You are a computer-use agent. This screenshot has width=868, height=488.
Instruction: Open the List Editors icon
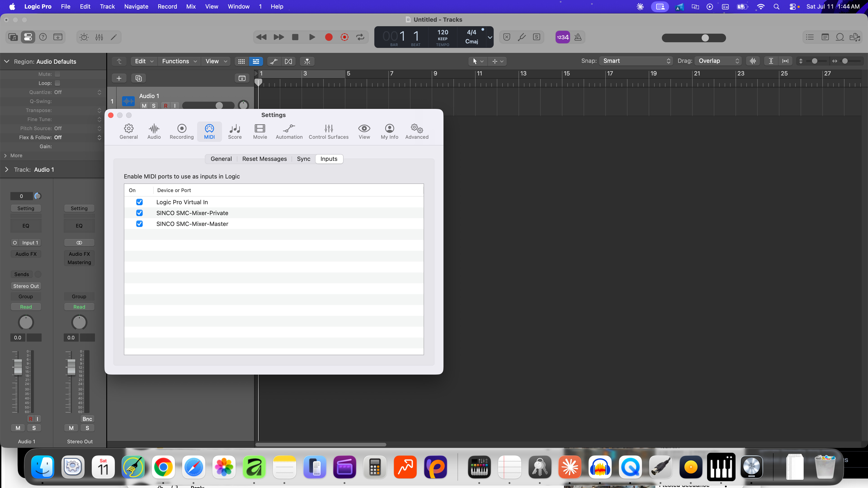(810, 37)
